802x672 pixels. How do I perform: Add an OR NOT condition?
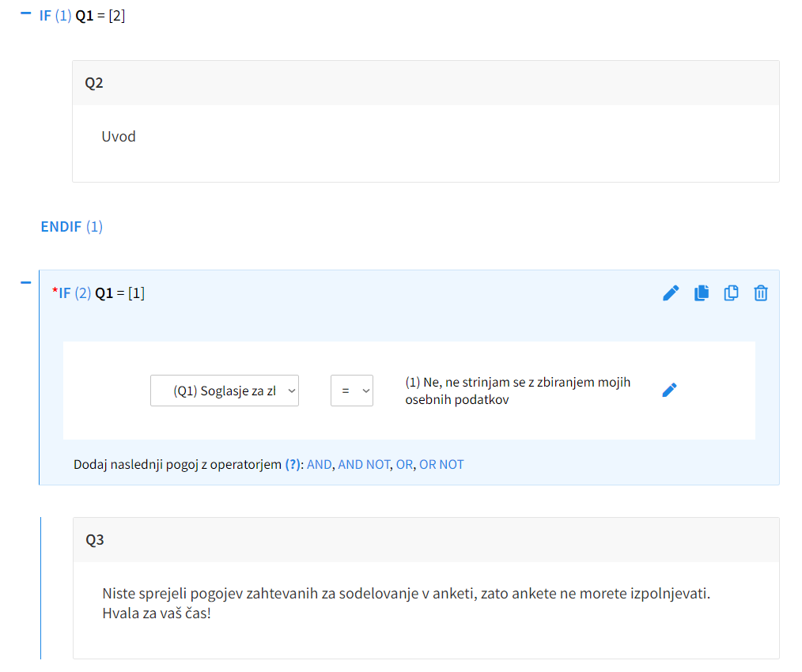[x=441, y=464]
